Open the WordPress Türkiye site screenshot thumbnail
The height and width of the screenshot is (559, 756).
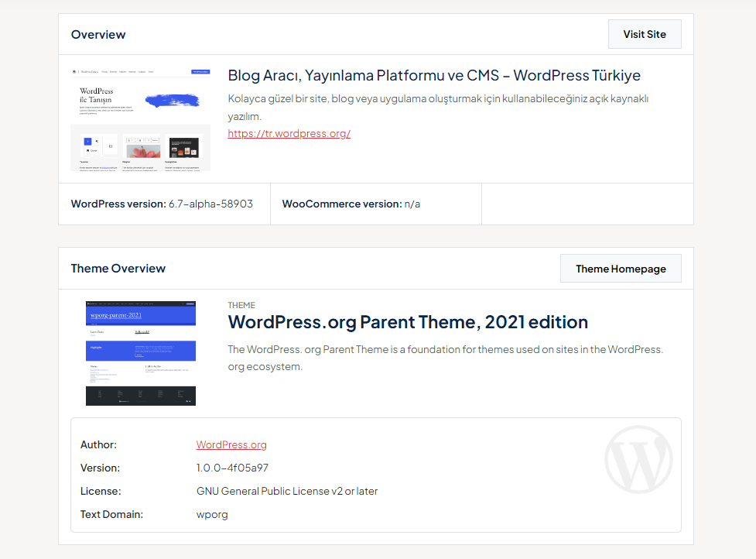point(140,119)
